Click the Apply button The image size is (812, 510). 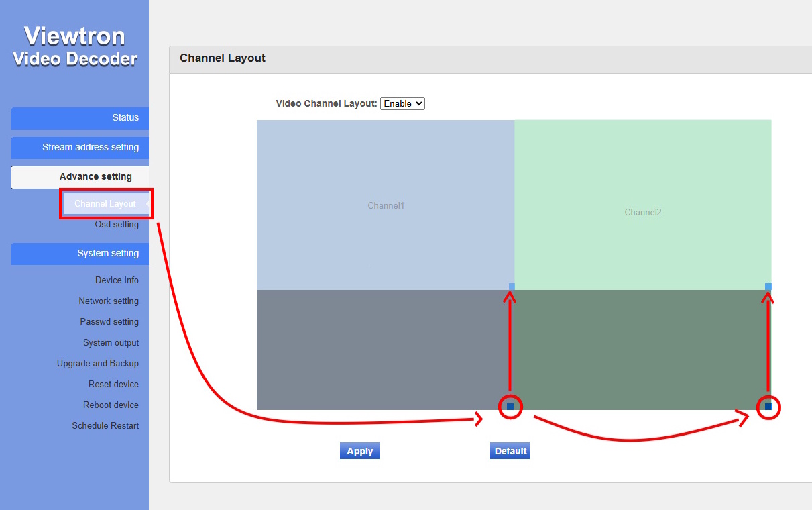359,451
